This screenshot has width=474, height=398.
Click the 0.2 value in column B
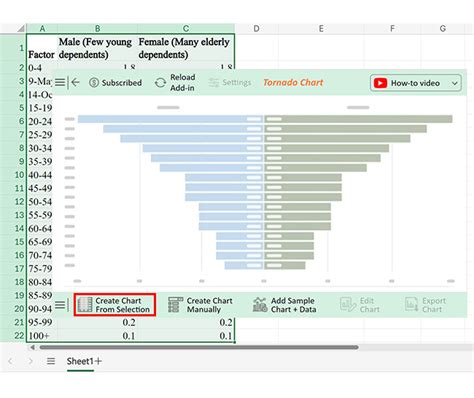pos(129,322)
